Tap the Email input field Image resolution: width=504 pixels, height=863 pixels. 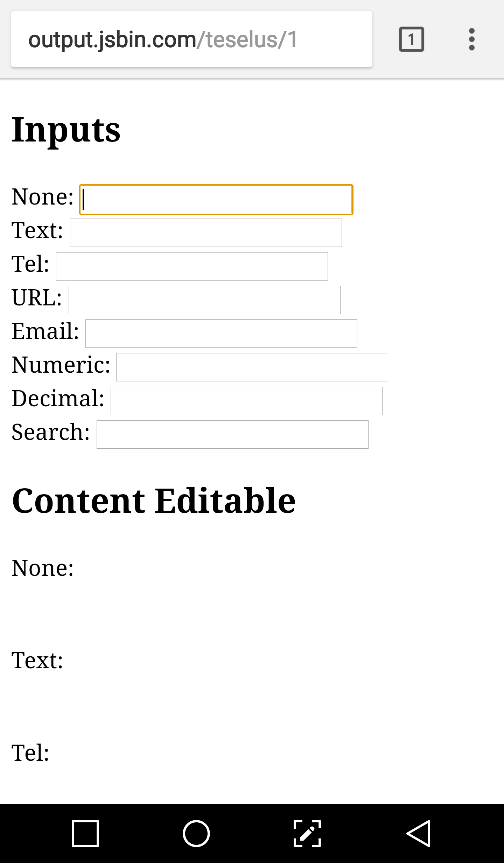221,333
